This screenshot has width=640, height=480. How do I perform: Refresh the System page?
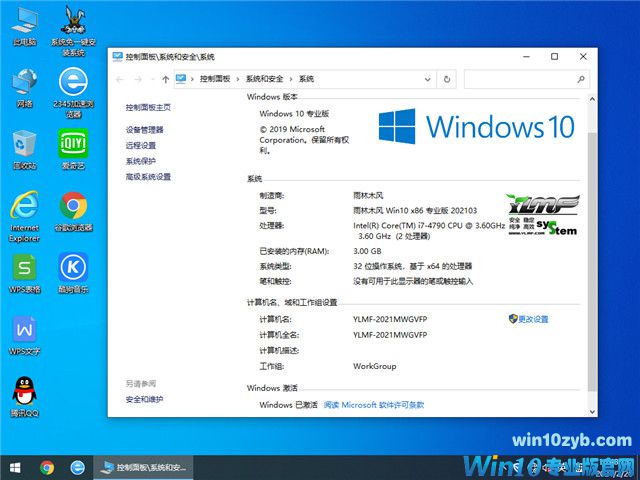point(447,79)
